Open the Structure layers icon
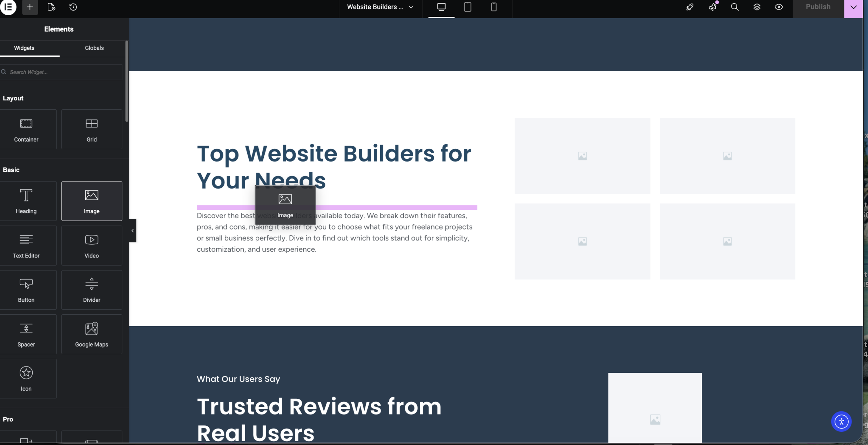The image size is (868, 445). pos(756,7)
